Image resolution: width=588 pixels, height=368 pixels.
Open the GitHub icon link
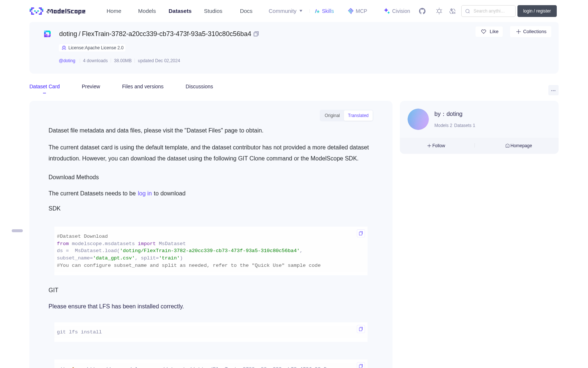pyautogui.click(x=422, y=11)
